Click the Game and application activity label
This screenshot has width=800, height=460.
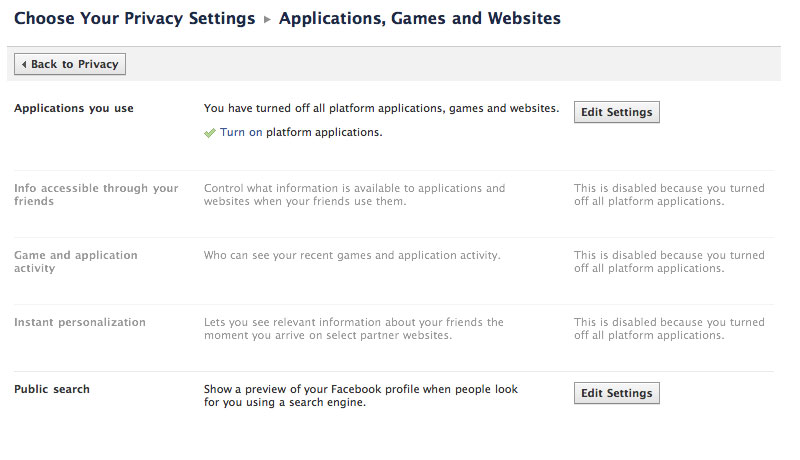click(76, 262)
